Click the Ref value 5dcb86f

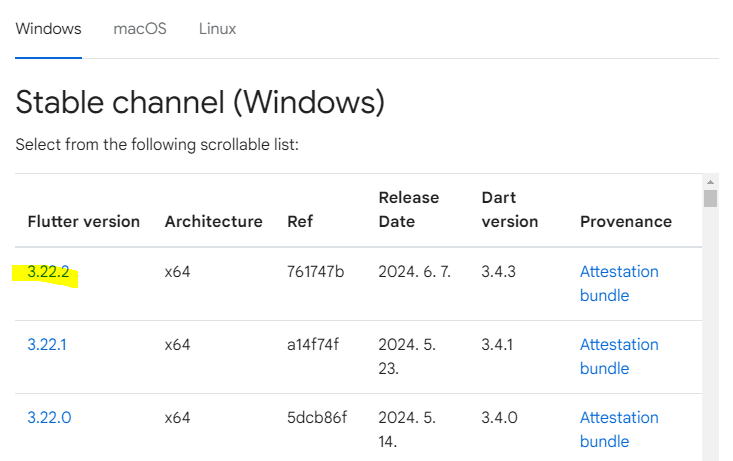pos(317,418)
